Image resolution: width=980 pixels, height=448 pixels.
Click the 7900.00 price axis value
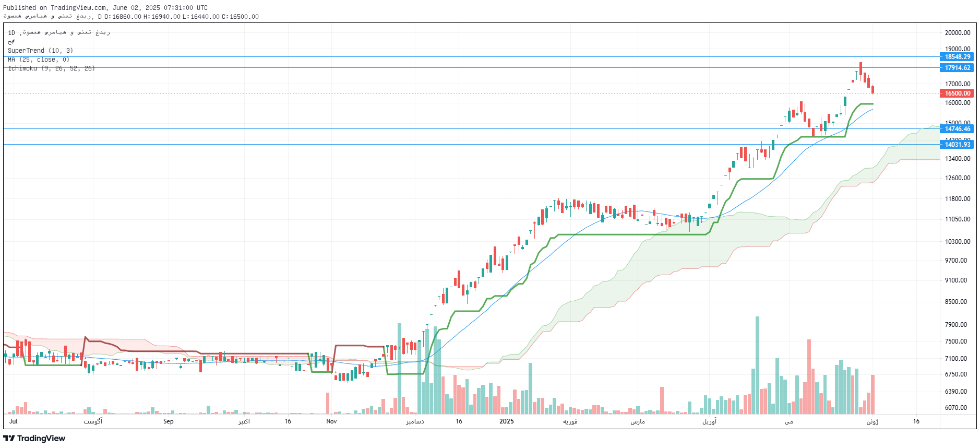click(x=956, y=325)
